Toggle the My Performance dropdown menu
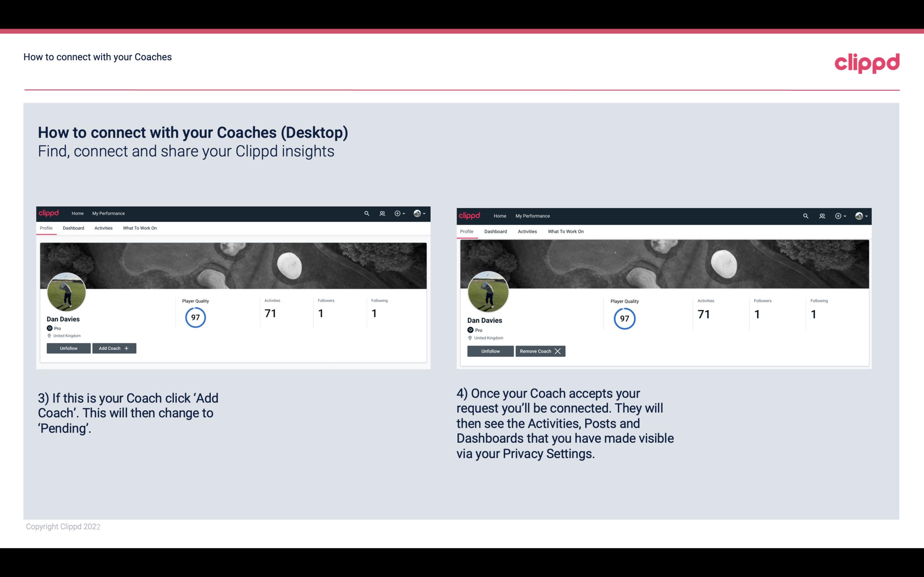Screen dimensions: 924x577 tap(108, 214)
